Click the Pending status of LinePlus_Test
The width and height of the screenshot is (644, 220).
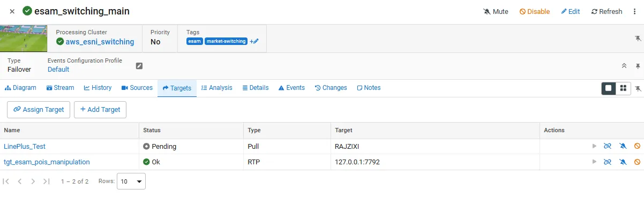[x=160, y=146]
